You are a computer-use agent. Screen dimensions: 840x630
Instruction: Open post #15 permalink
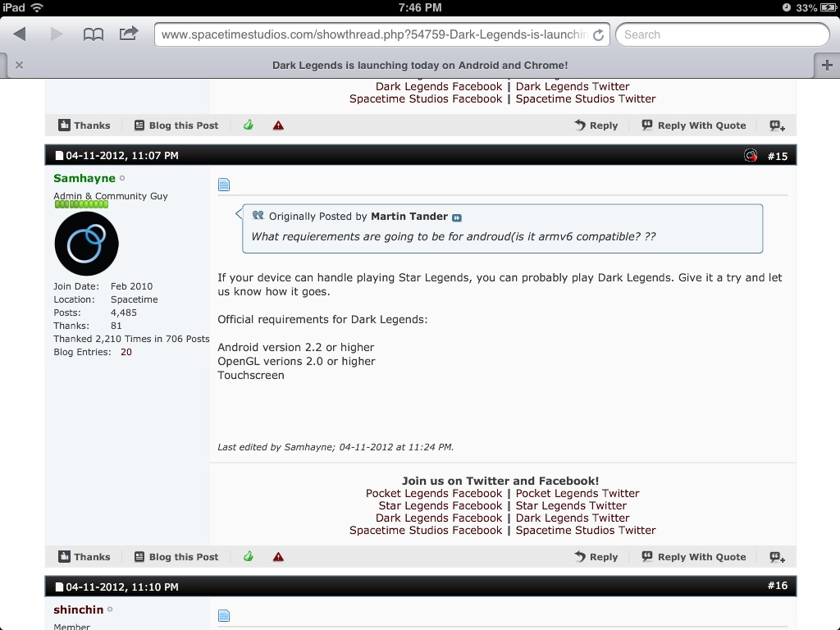click(778, 156)
